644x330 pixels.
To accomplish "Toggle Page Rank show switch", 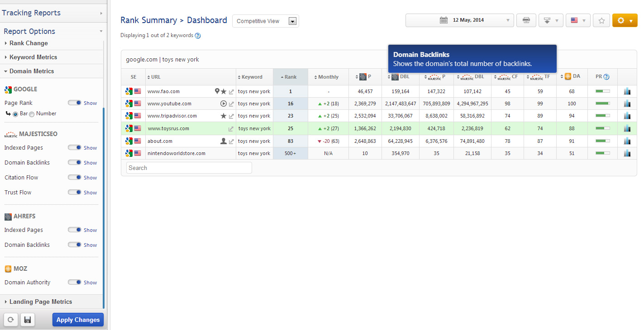I will pyautogui.click(x=74, y=103).
